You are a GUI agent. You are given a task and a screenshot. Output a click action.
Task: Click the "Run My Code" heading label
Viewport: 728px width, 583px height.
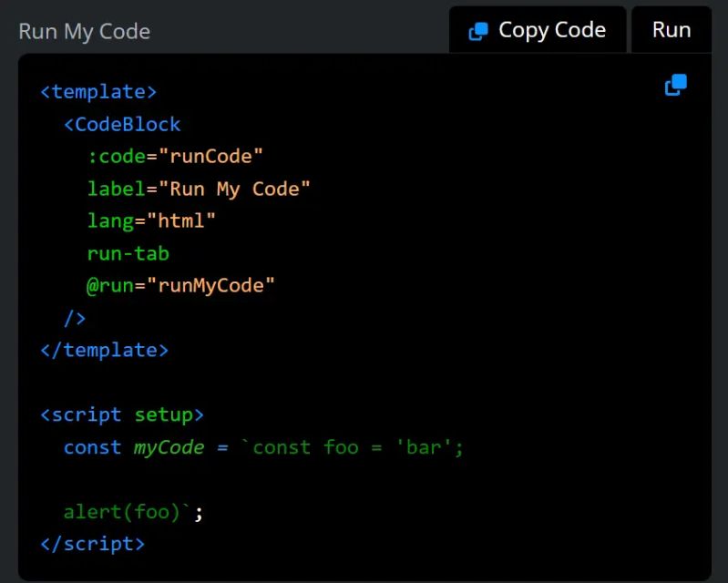pos(85,32)
